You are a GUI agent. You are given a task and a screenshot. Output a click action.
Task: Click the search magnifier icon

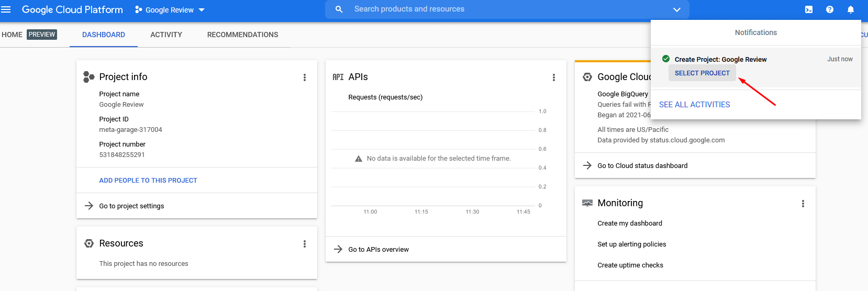point(339,9)
